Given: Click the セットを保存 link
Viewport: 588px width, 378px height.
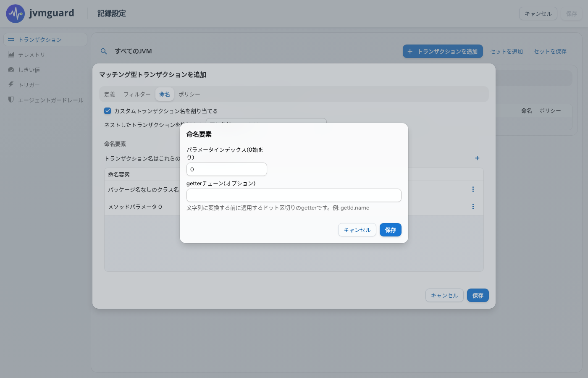Looking at the screenshot, I should 550,51.
